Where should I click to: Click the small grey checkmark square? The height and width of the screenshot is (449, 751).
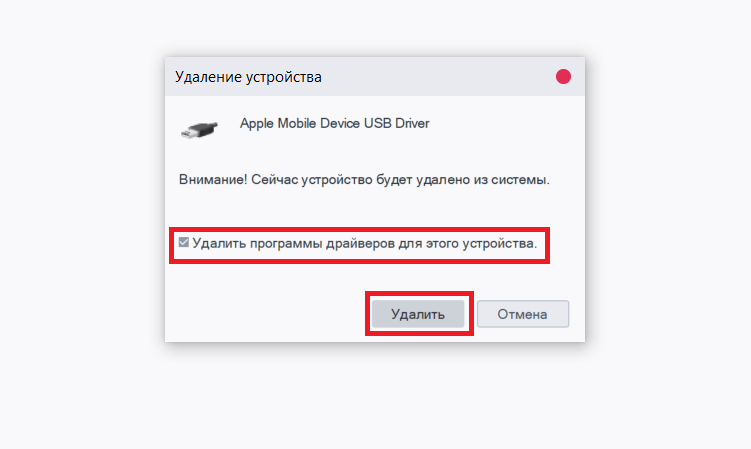click(183, 242)
